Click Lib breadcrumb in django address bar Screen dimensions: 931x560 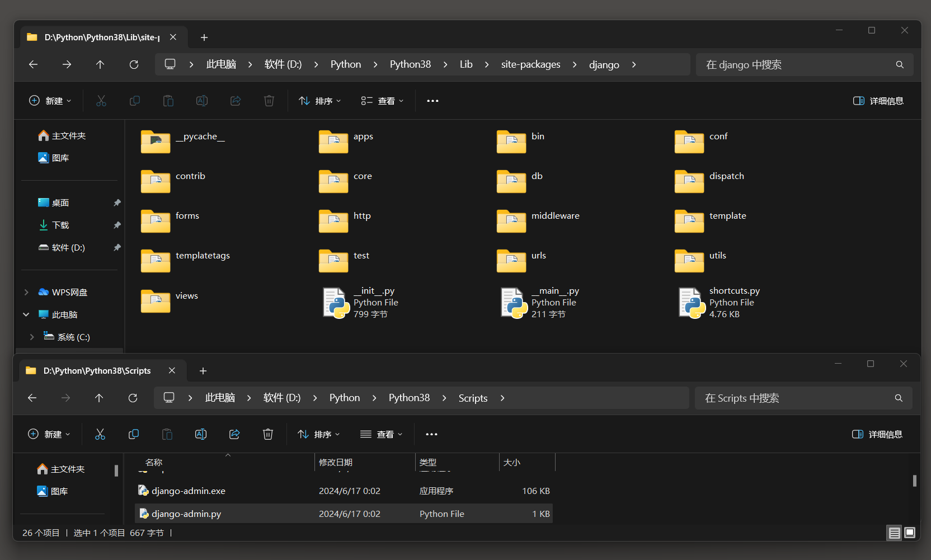[466, 64]
